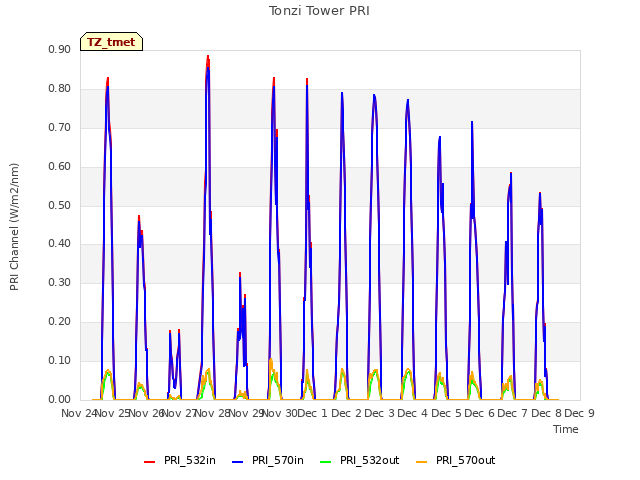Click the 0.50 y-axis tick label

pos(60,205)
